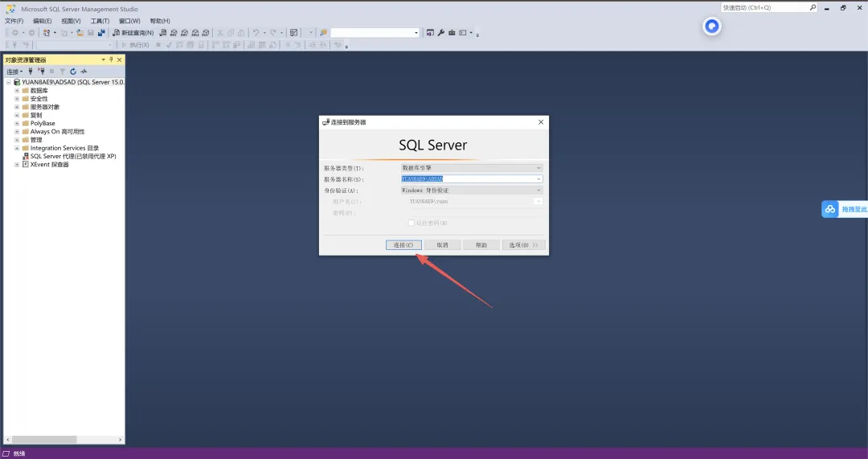Click the filter icon in Object Explorer

[63, 72]
